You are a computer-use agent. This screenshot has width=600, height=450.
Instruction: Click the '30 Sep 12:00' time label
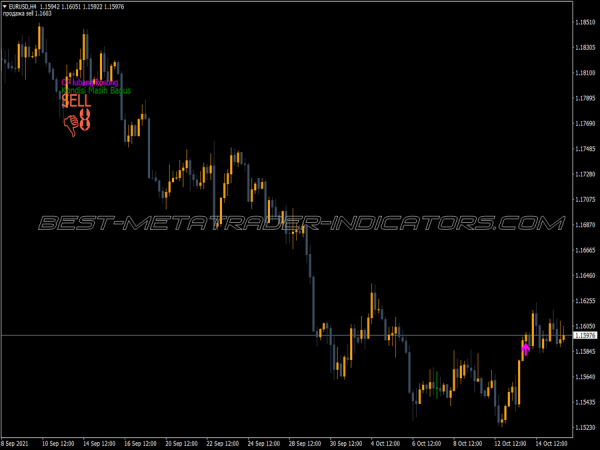pos(346,443)
